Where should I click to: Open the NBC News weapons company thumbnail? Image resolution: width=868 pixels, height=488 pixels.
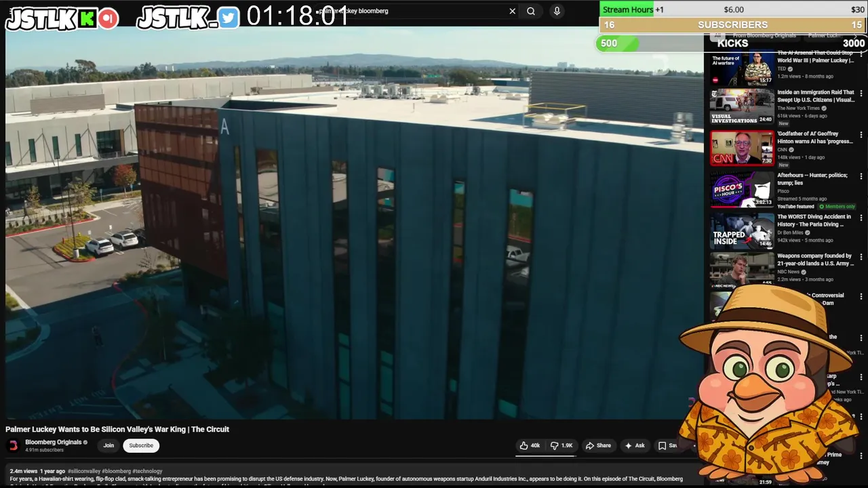pyautogui.click(x=742, y=269)
